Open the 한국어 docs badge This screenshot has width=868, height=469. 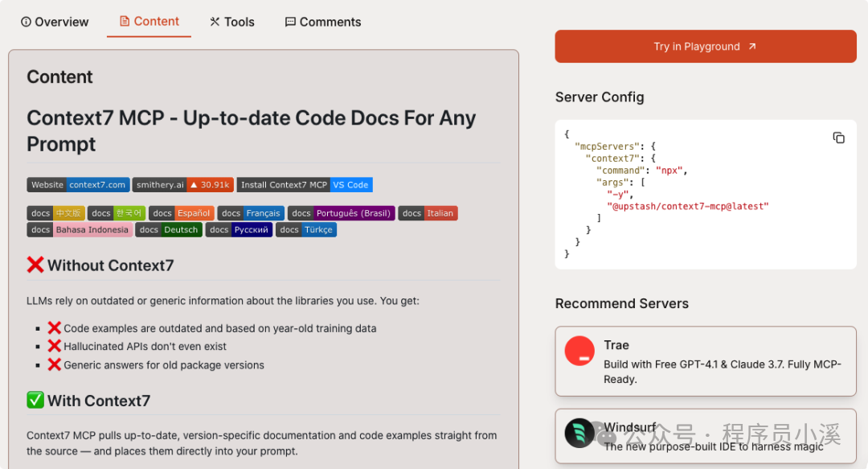117,213
